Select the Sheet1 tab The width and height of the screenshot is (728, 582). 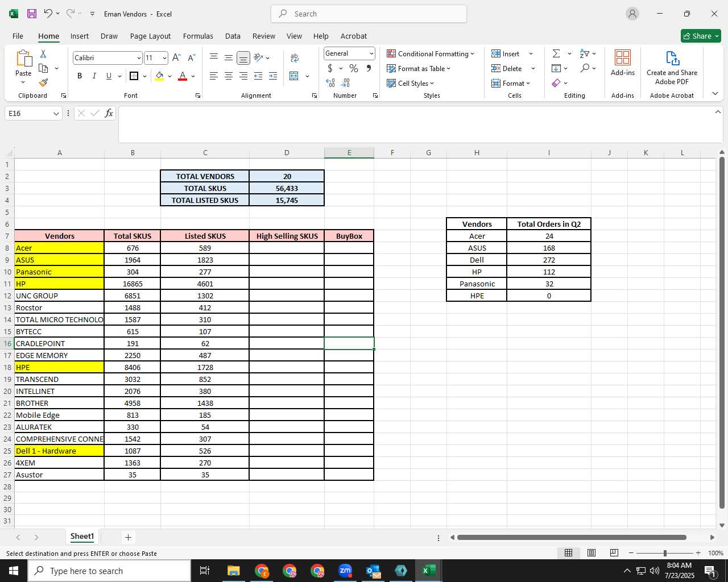coord(82,537)
